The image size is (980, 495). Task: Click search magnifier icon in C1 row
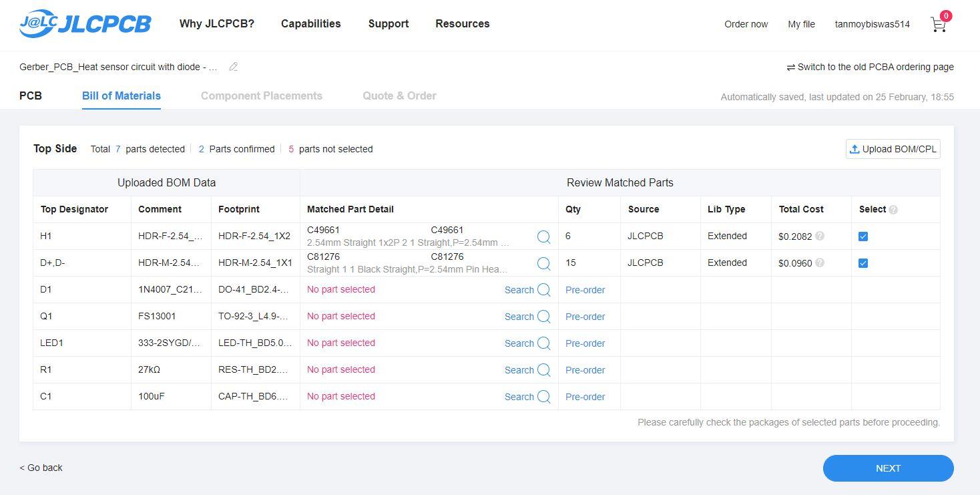pos(544,397)
